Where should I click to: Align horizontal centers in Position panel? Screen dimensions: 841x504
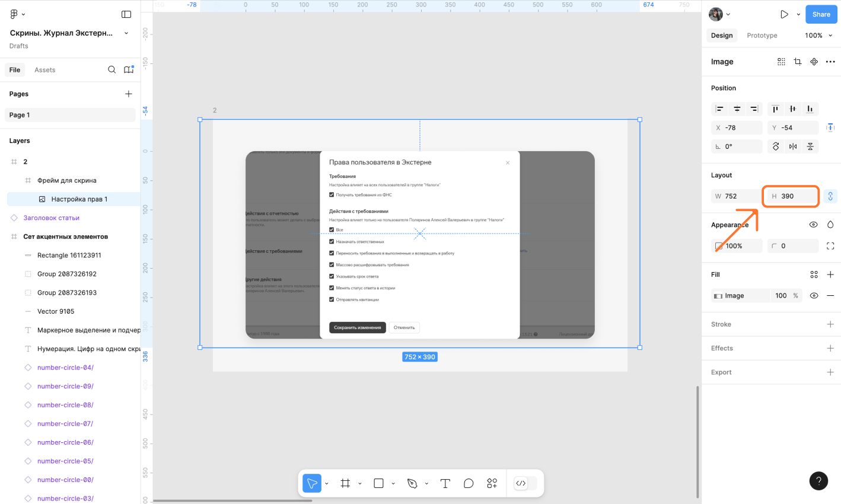tap(737, 109)
